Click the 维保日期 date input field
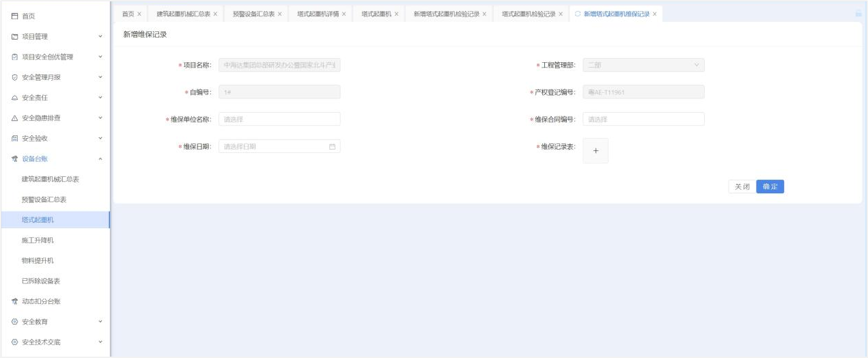The height and width of the screenshot is (358, 868). [273, 147]
